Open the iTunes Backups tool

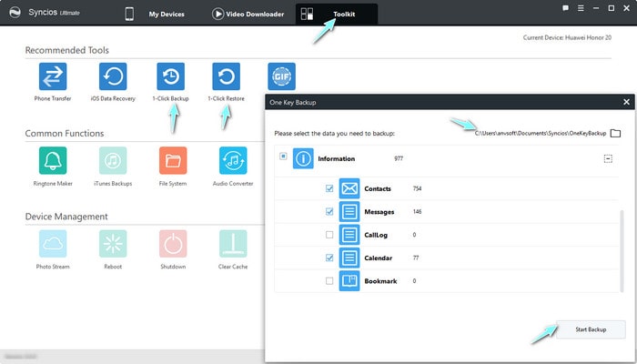(113, 160)
